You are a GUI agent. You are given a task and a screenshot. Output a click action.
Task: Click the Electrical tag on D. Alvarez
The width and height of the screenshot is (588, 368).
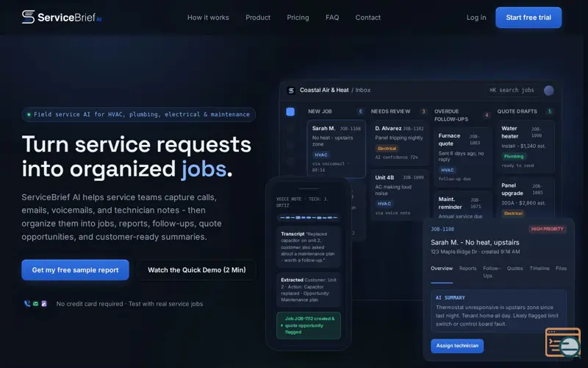(x=387, y=149)
